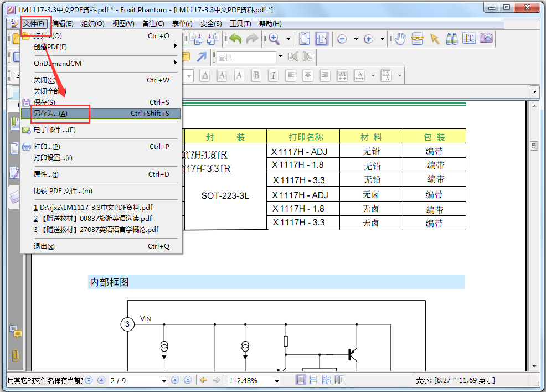Viewport: 546px width, 392px height.
Task: Expand the zoom percentage dropdown
Action: coord(277,381)
